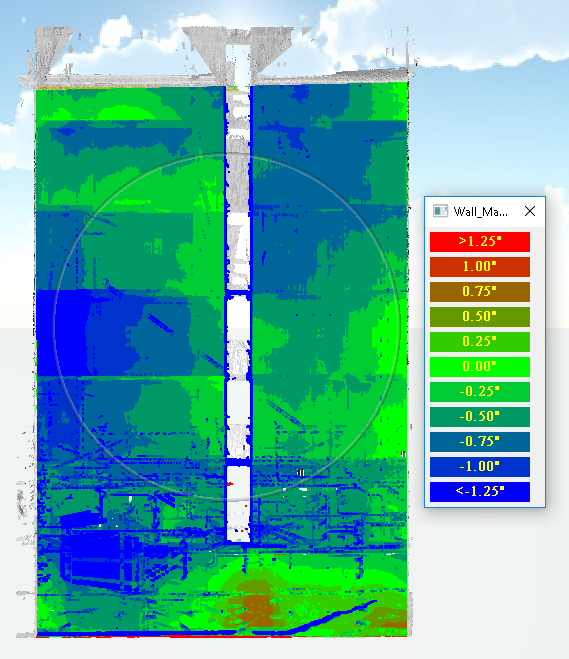Viewport: 569px width, 659px height.
Task: Click the 0.25" green legend swatch
Action: click(x=479, y=342)
